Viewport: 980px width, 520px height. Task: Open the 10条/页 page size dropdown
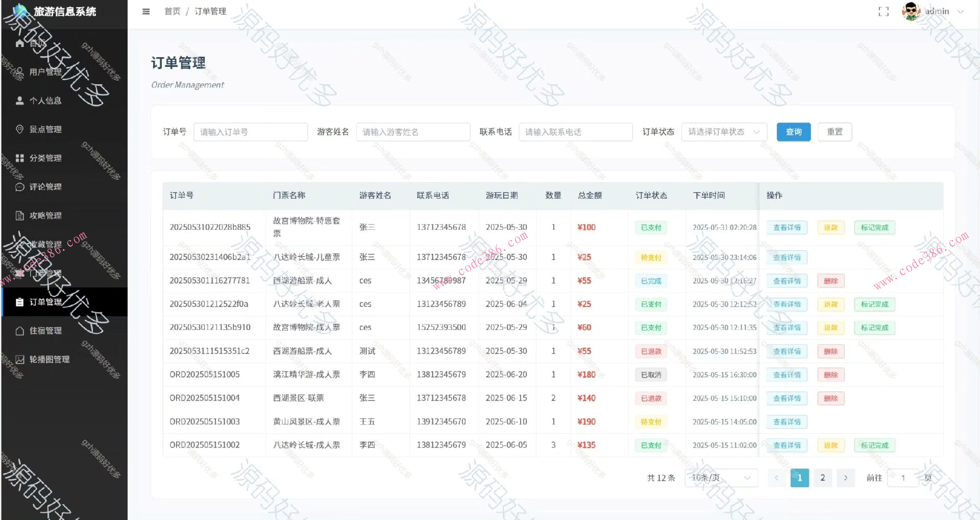point(721,478)
